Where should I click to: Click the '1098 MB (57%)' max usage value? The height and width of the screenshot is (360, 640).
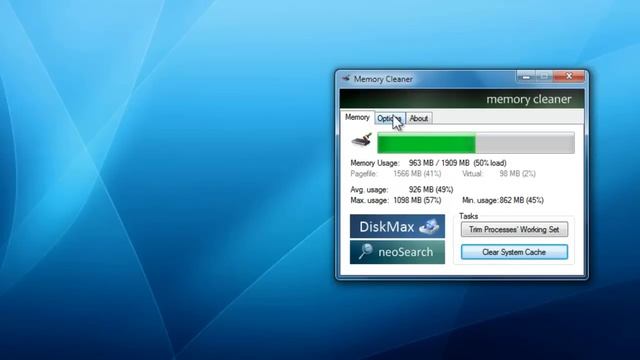[417, 200]
